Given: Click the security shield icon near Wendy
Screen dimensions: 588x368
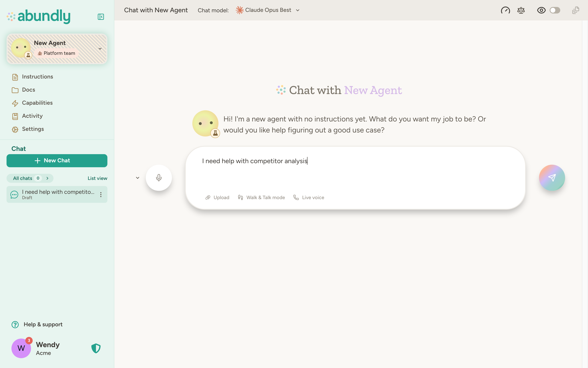Looking at the screenshot, I should point(96,348).
